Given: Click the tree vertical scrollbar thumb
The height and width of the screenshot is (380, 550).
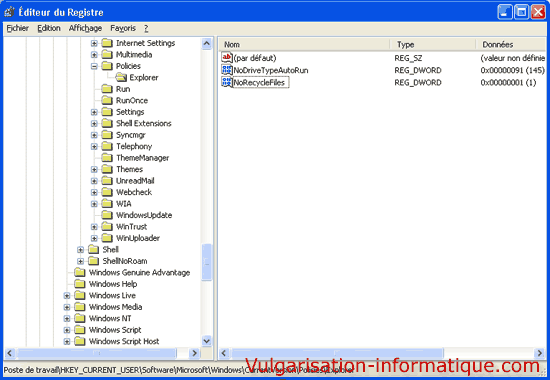Looking at the screenshot, I should pos(207,262).
